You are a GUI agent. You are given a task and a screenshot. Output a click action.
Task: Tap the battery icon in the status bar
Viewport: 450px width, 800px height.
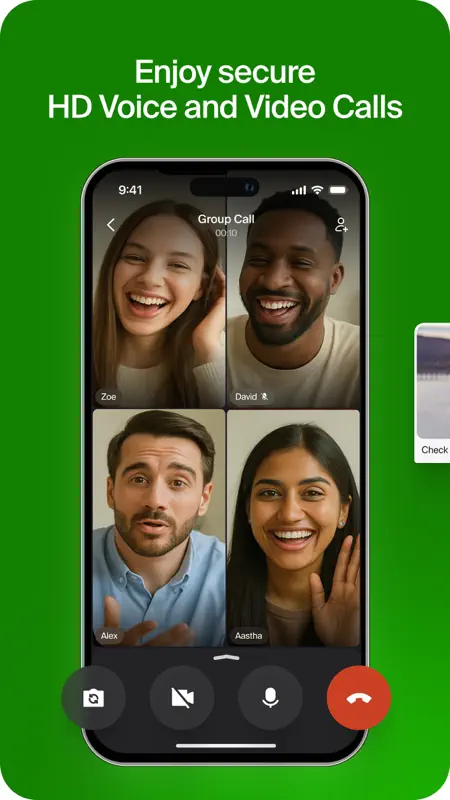point(337,190)
